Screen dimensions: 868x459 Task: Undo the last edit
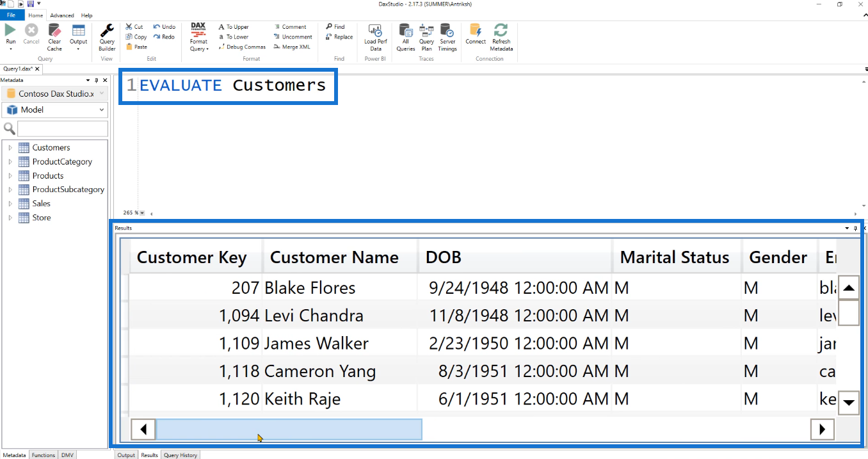pos(165,27)
